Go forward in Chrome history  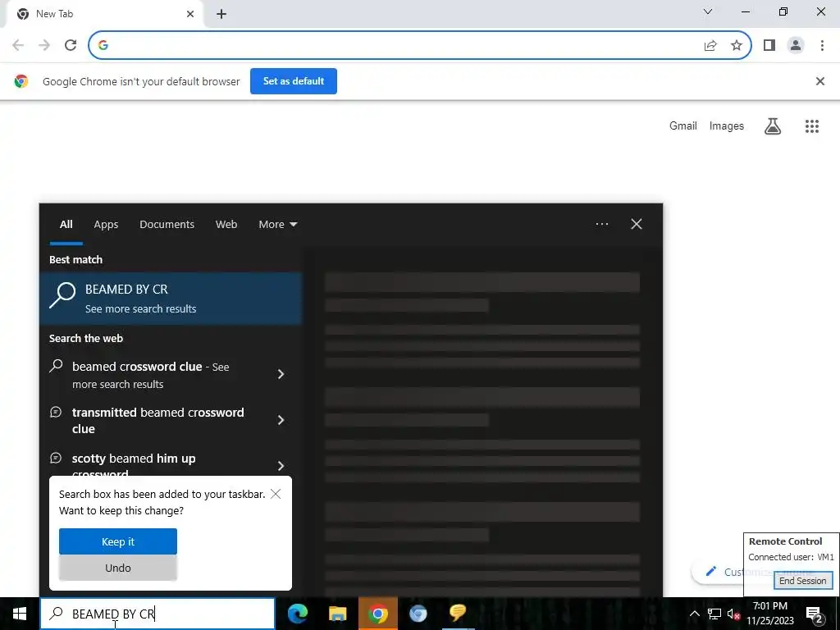44,45
